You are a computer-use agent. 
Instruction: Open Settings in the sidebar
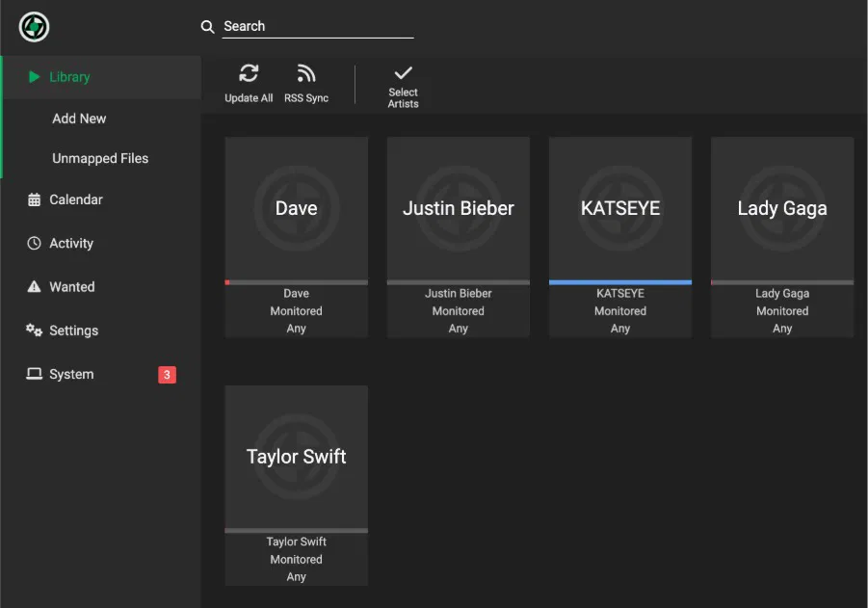click(x=73, y=330)
